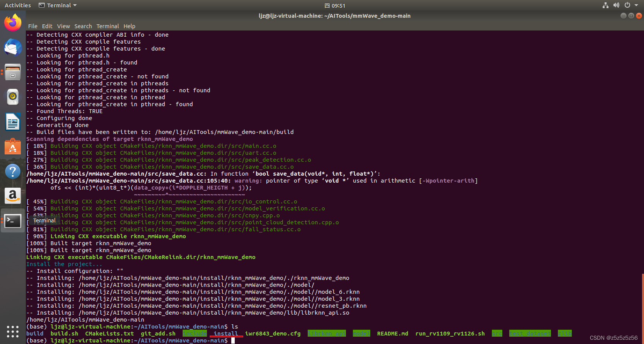Click git_add.sh in the listing
Viewport: 644px width, 344px height.
click(158, 334)
